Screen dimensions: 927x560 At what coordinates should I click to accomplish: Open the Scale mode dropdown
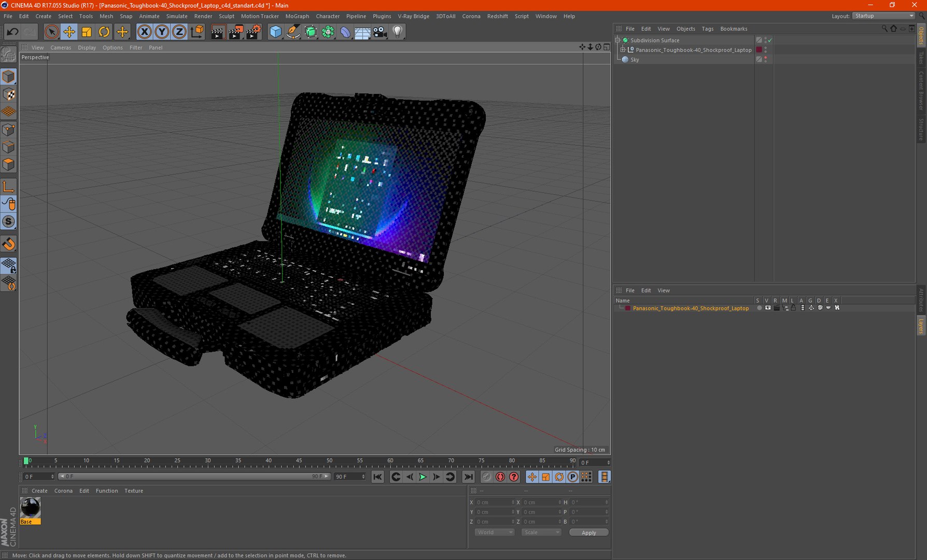(541, 533)
